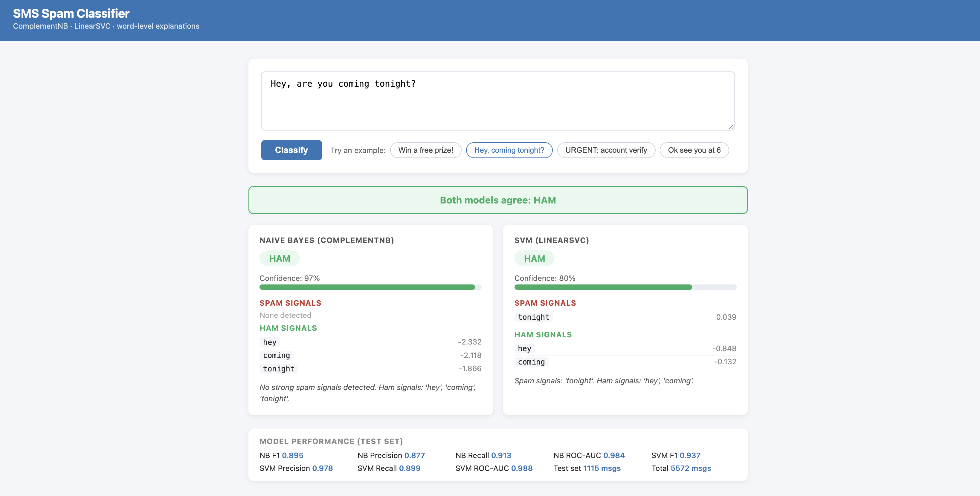
Task: Focus the message text area
Action: 497,101
